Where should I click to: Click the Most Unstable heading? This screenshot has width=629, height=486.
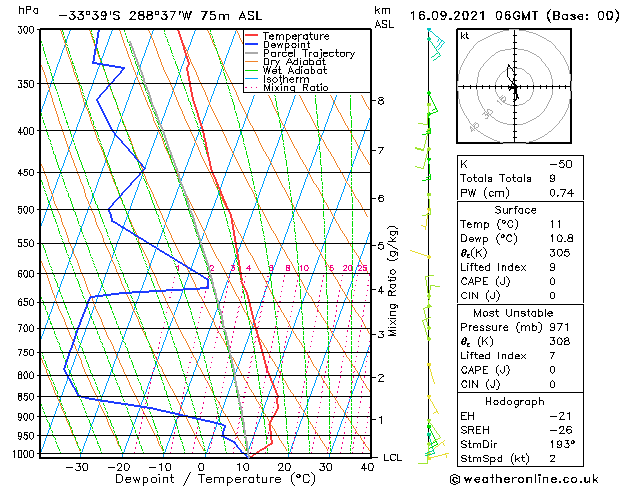pyautogui.click(x=513, y=313)
